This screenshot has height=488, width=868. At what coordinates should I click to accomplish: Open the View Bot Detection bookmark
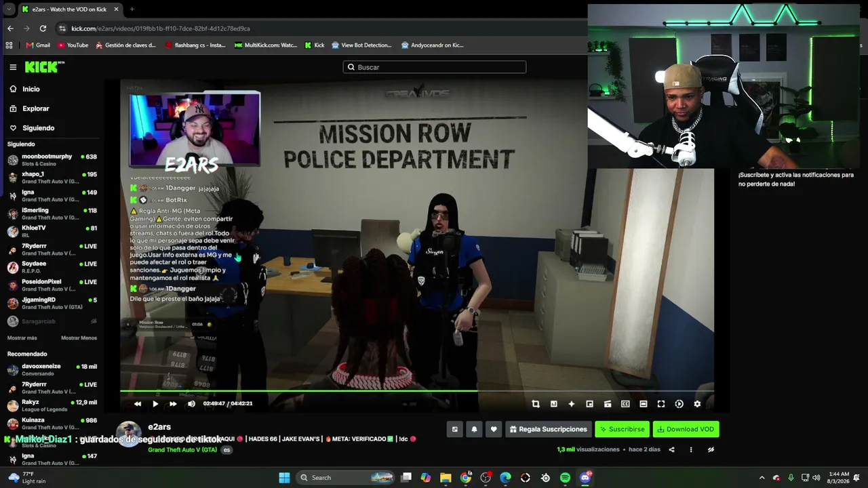coord(361,45)
